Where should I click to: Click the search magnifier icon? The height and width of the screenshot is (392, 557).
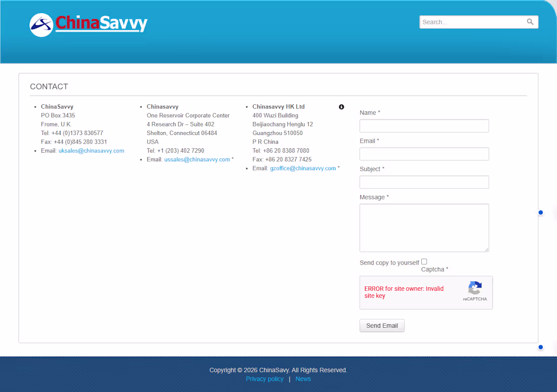[530, 22]
